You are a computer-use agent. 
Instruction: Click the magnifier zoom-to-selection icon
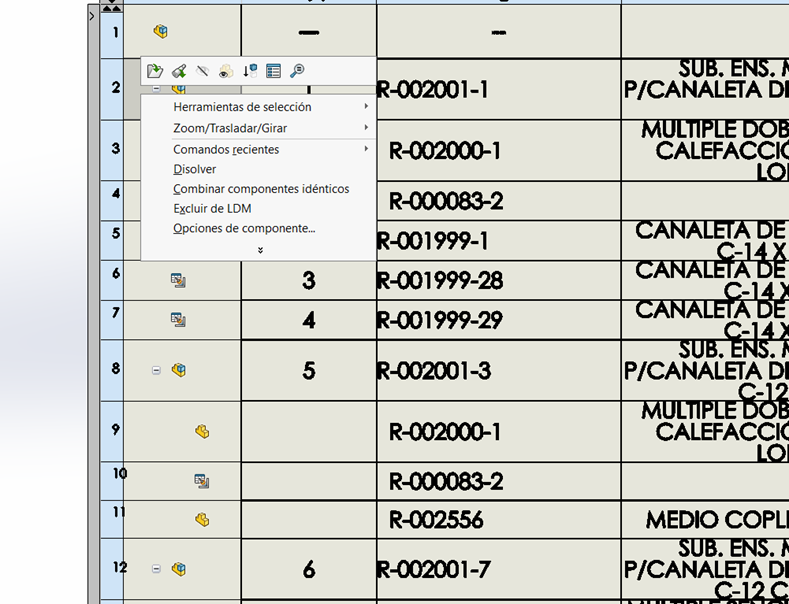(x=297, y=71)
